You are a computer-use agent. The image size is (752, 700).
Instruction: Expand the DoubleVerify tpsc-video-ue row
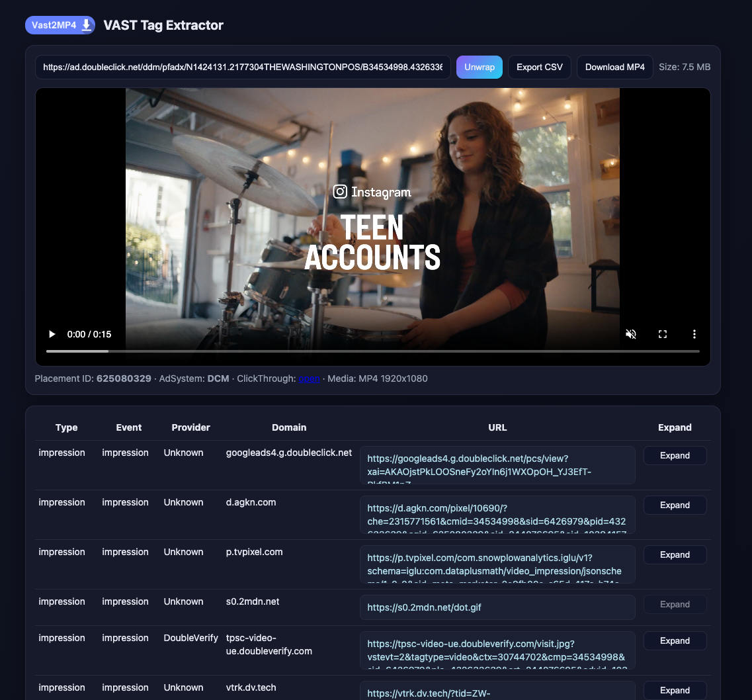click(x=674, y=640)
